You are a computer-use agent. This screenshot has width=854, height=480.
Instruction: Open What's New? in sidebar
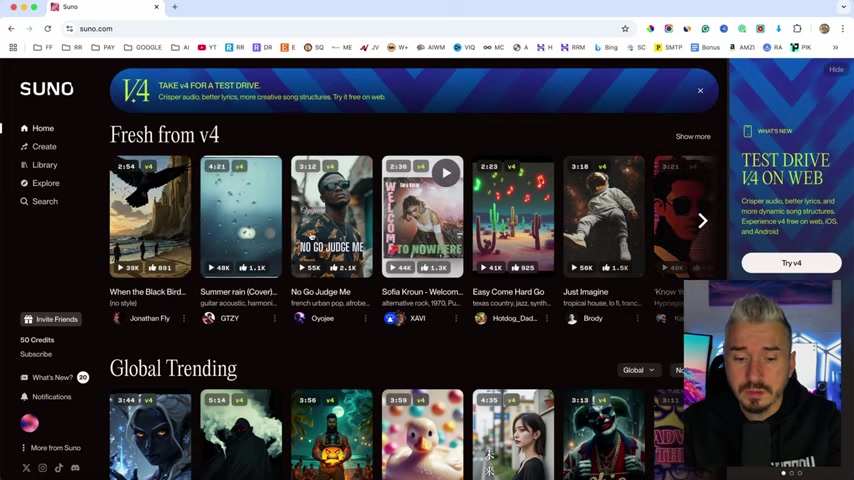[52, 378]
